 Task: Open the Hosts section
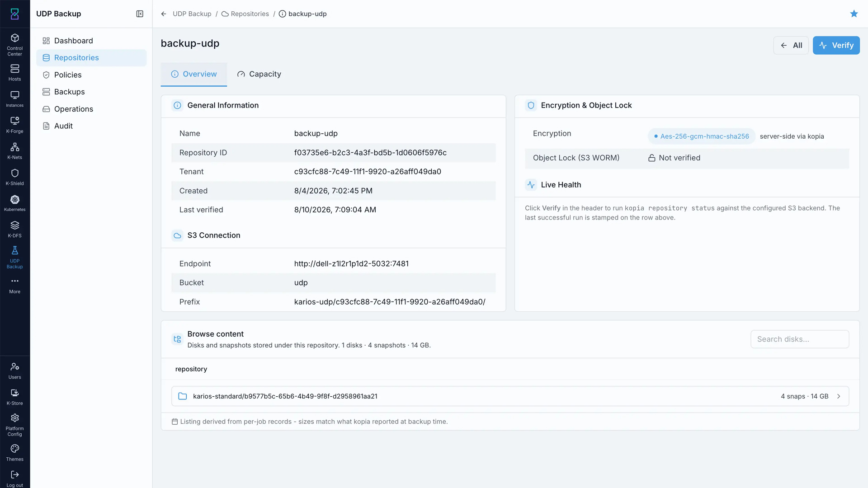[x=15, y=72]
